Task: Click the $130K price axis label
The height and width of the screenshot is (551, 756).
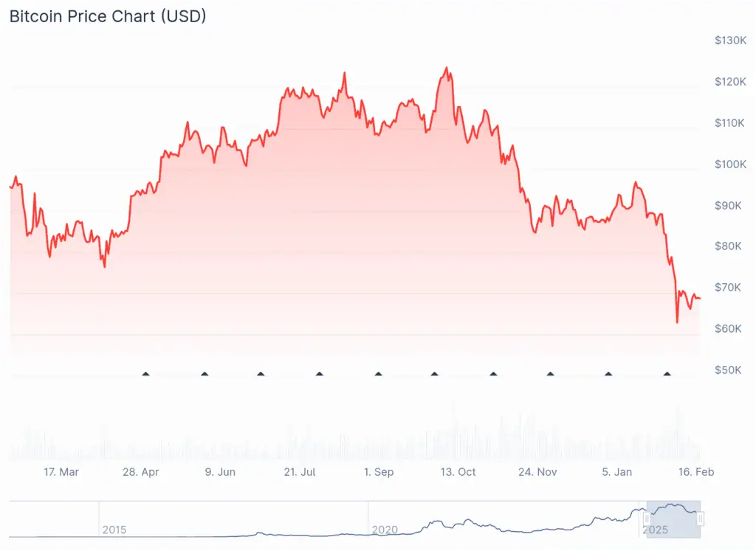Action: coord(731,41)
